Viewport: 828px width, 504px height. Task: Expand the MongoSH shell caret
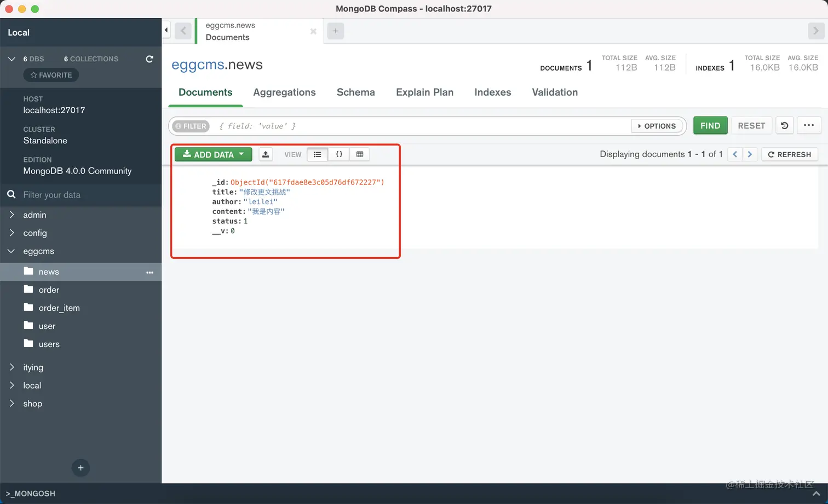pos(816,494)
